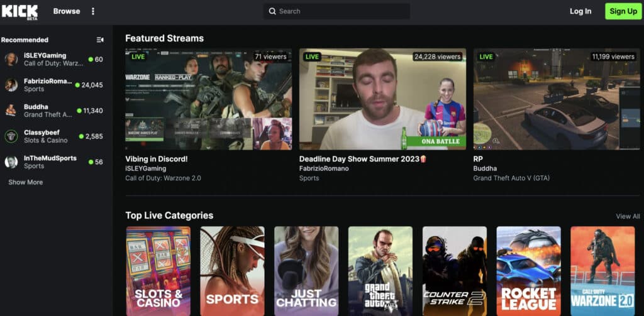Select Buddha name in Recommended list
This screenshot has width=644, height=316.
coord(36,107)
